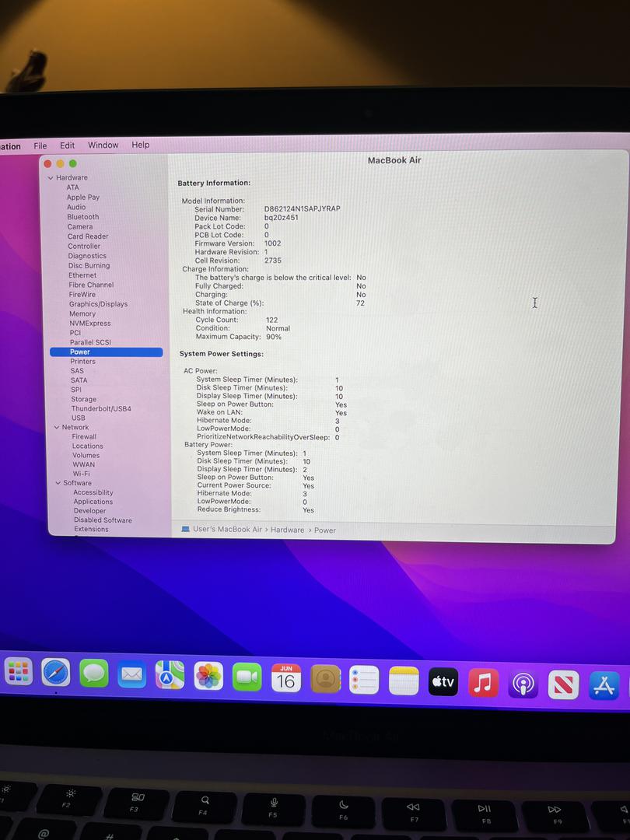The height and width of the screenshot is (840, 630).
Task: Select Parallel SCSI item
Action: pos(90,341)
